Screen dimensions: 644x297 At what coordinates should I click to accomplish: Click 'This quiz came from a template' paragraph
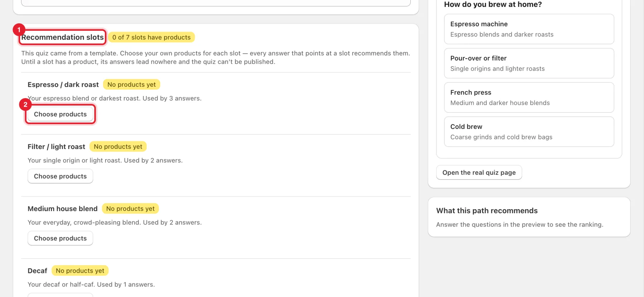pyautogui.click(x=216, y=57)
